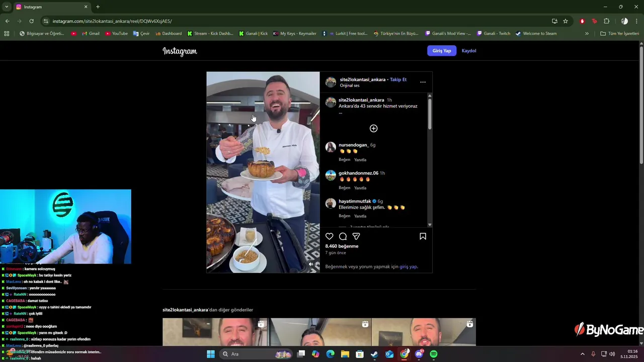The height and width of the screenshot is (362, 644).
Task: Open middle related reel thumbnail
Action: click(319, 332)
